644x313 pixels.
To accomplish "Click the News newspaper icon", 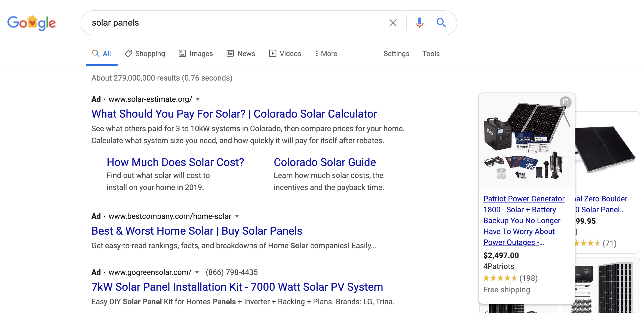I will [229, 53].
